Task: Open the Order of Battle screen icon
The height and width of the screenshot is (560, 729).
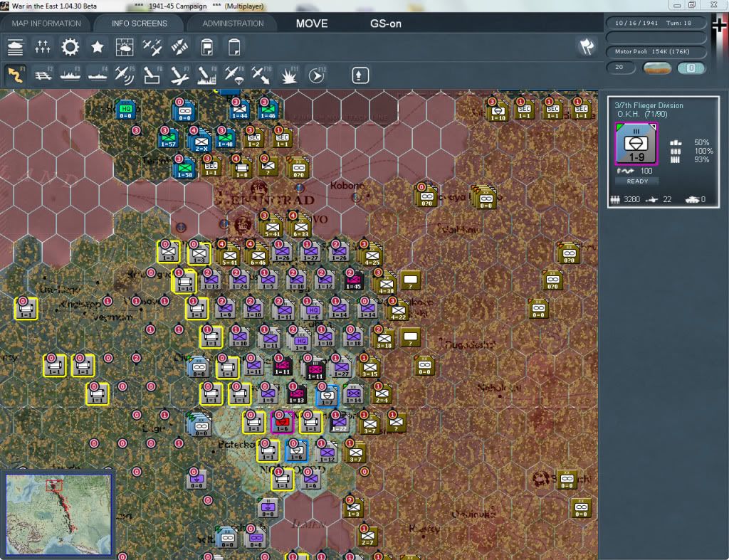Action: (16, 47)
